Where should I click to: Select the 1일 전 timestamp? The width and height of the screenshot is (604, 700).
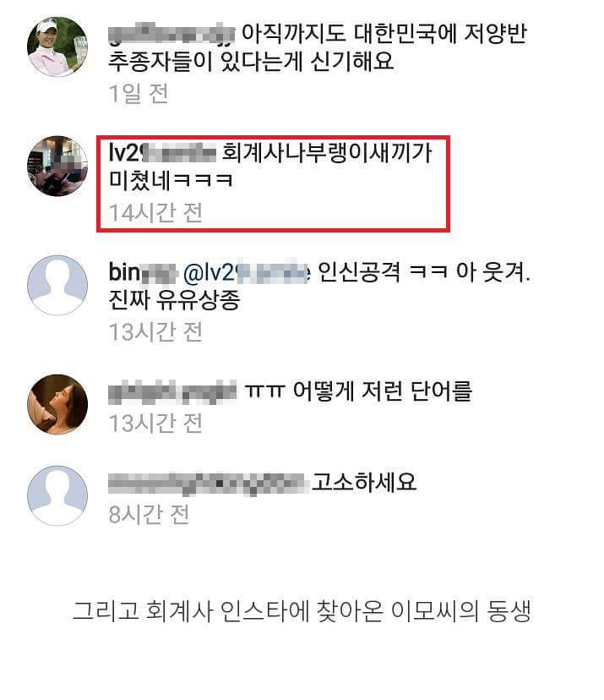139,94
